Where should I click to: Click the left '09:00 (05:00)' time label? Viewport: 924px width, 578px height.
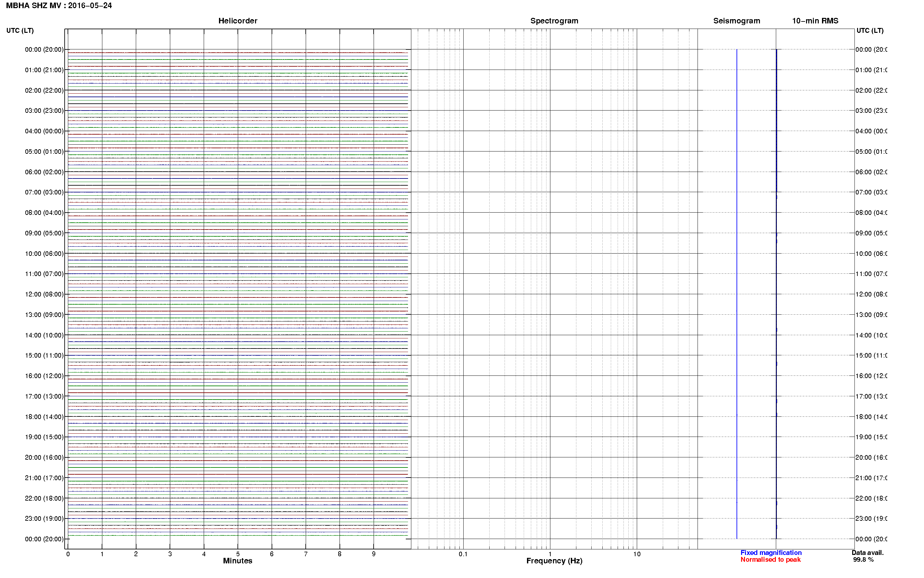[x=44, y=233]
